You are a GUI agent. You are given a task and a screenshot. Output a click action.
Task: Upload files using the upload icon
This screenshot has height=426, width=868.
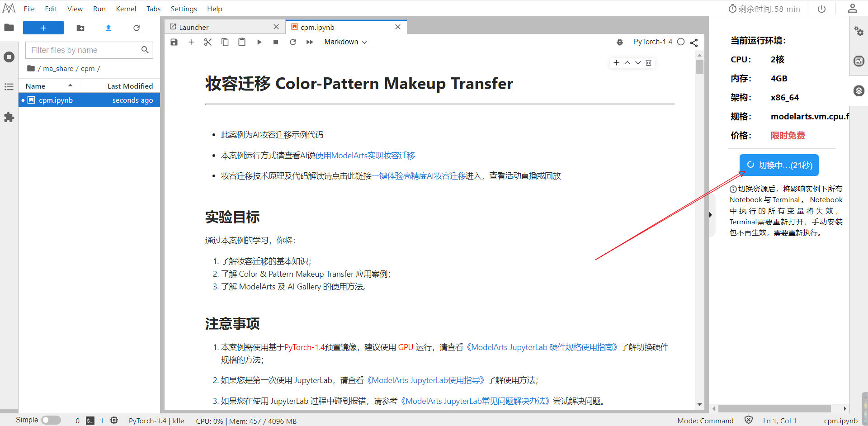108,28
